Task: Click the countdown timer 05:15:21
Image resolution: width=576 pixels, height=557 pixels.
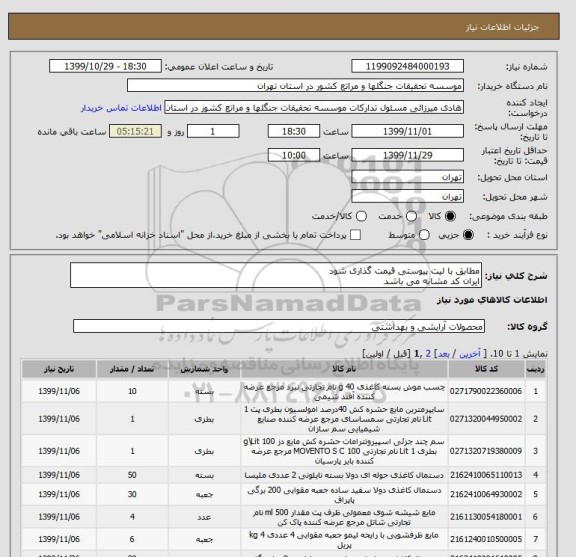Action: click(135, 131)
